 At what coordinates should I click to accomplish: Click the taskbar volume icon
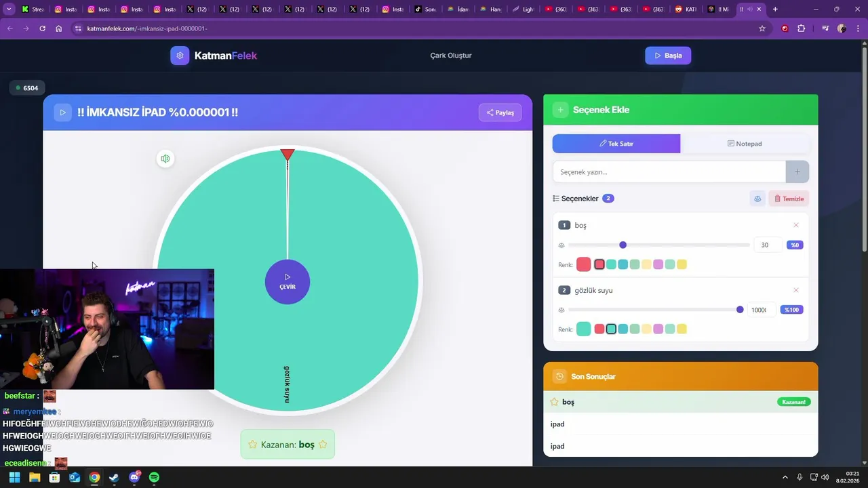coord(825,477)
